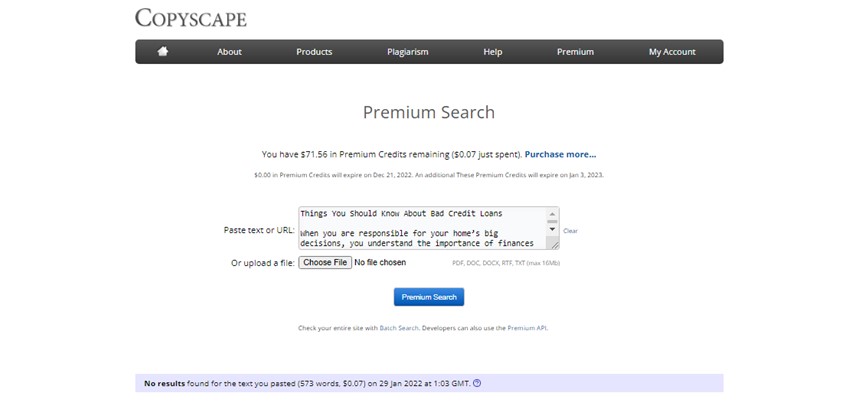Open the About menu
The image size is (862, 408).
(x=229, y=52)
